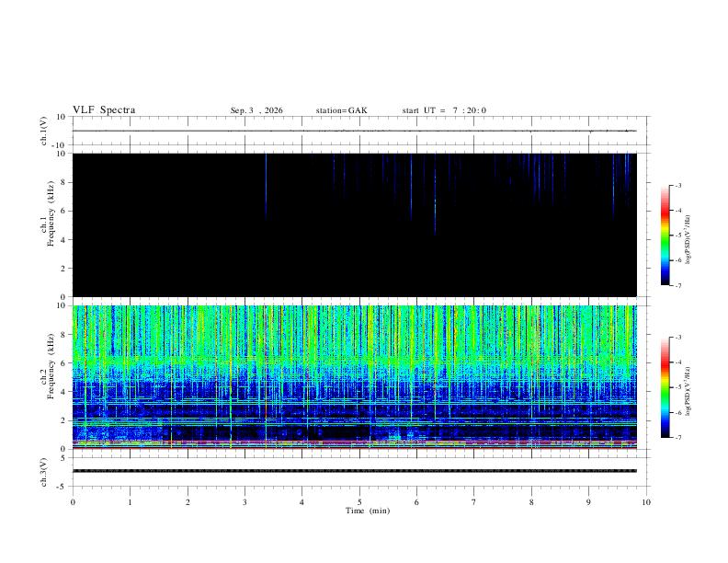Click the station=GAK label
The image size is (728, 563).
click(x=341, y=110)
